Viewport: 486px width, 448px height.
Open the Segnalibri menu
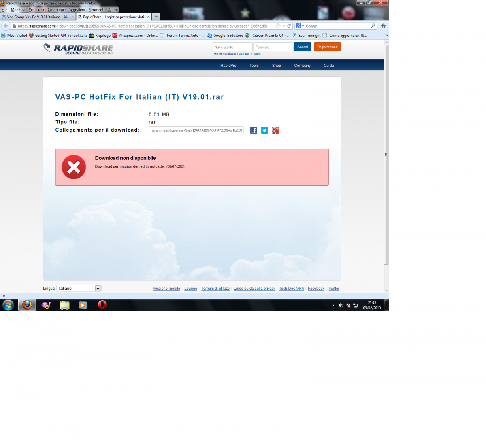pyautogui.click(x=77, y=10)
